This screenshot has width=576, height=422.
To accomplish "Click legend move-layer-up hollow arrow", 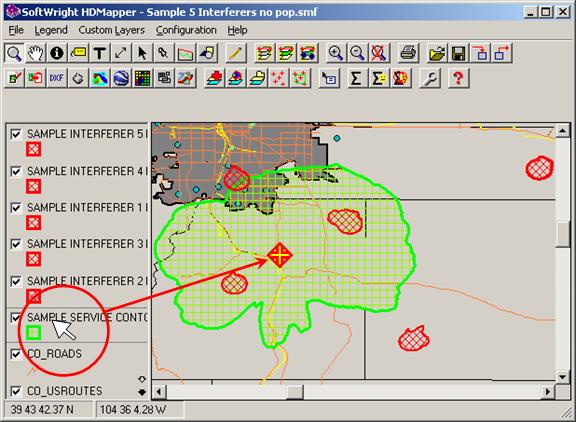I will pos(142,379).
